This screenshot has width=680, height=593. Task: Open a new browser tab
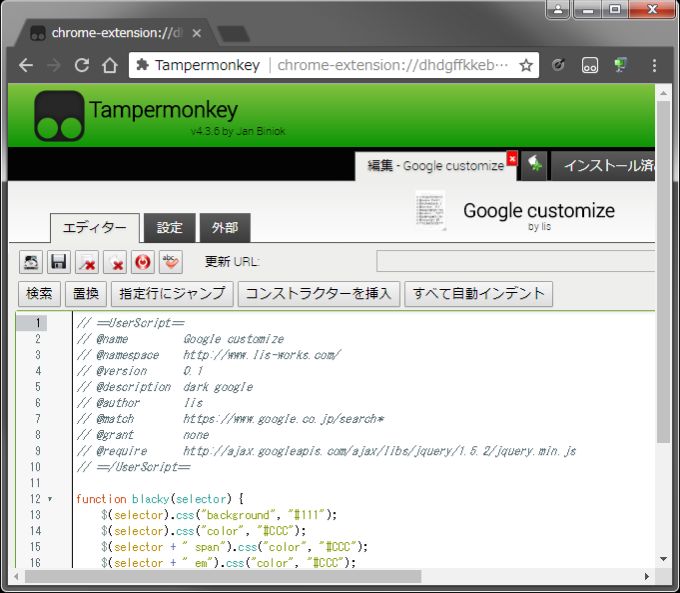(x=233, y=34)
